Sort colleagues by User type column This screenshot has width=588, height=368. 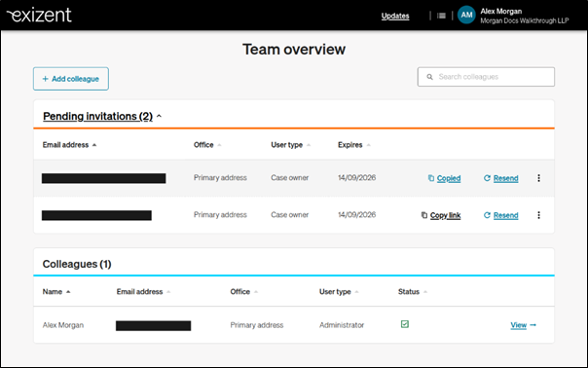[339, 292]
